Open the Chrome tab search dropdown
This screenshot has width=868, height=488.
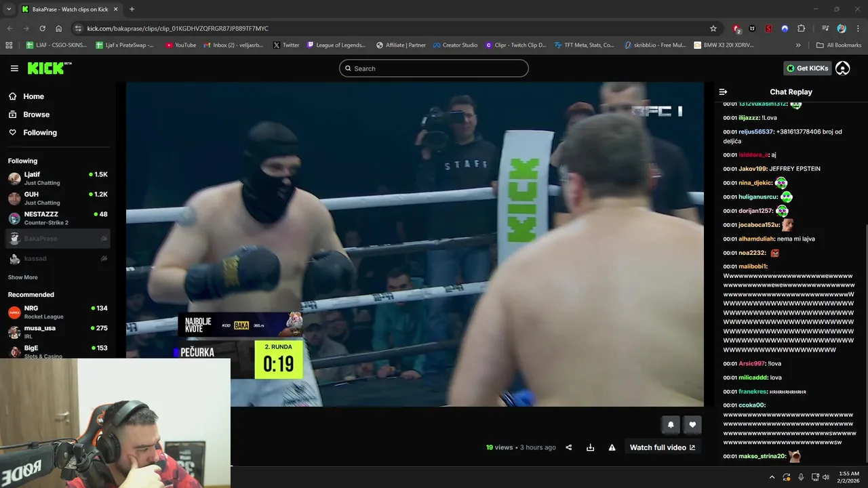pyautogui.click(x=9, y=9)
